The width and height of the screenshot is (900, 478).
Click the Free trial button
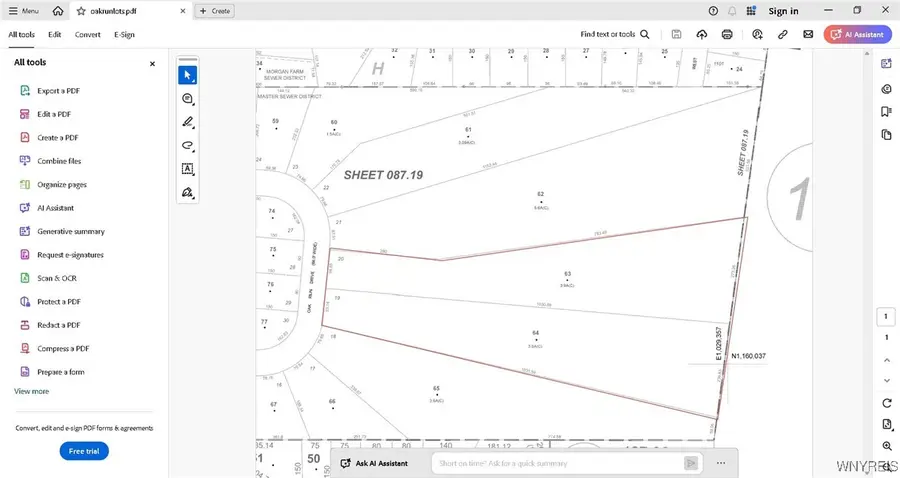[x=84, y=451]
